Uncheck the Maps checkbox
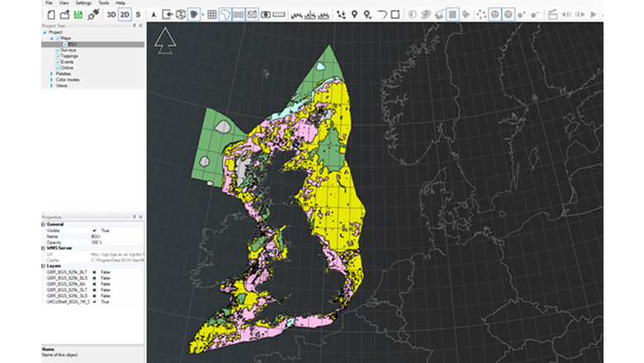The height and width of the screenshot is (363, 644). [58, 38]
